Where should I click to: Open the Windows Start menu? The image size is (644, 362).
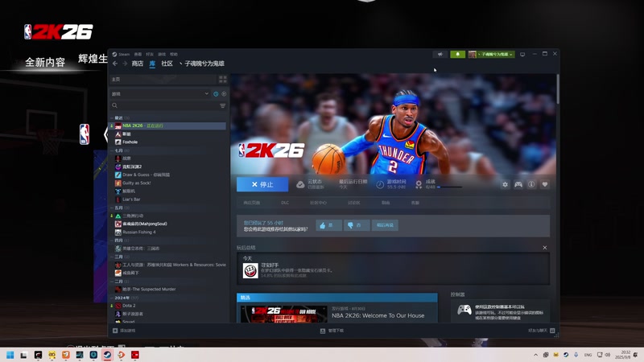tap(10, 355)
